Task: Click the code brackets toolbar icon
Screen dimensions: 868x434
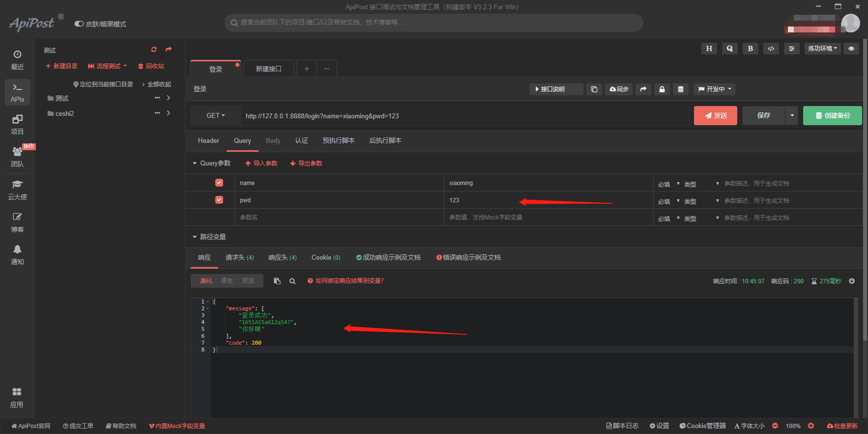Action: coord(771,49)
